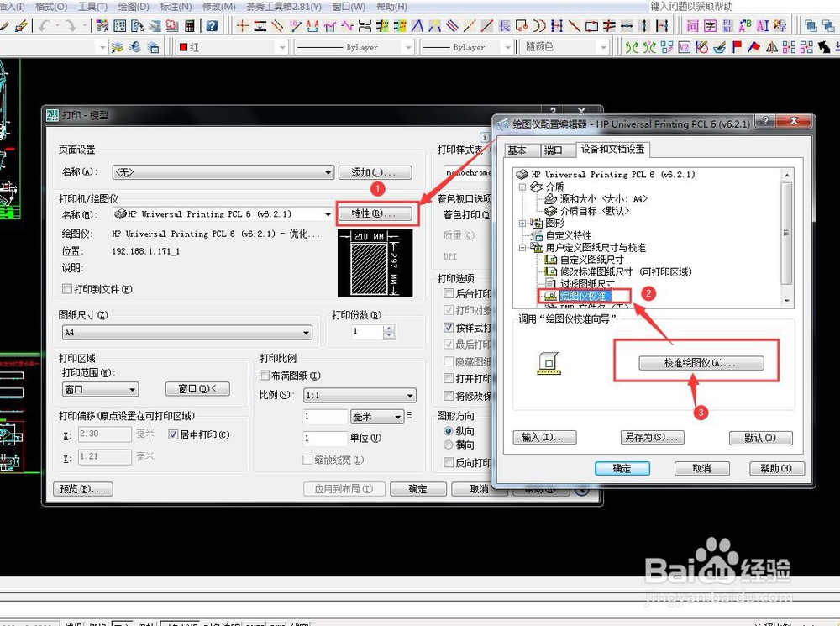Click the red flag icon
This screenshot has width=840, height=626.
[738, 47]
